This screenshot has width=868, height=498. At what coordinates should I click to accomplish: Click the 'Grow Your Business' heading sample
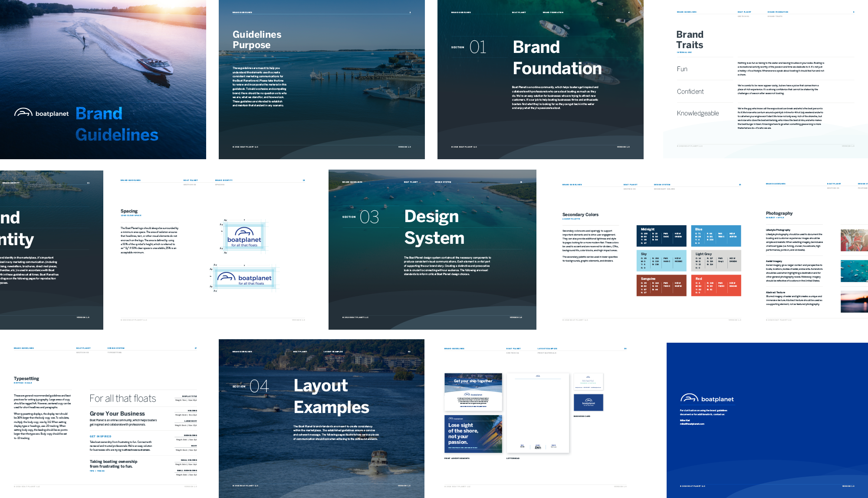117,413
